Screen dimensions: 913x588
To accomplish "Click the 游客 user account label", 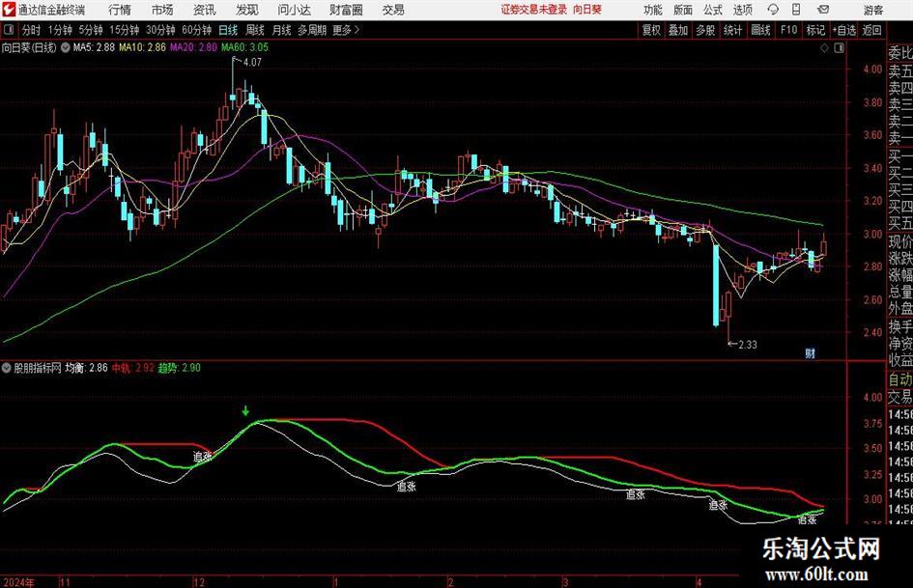I will 872,10.
